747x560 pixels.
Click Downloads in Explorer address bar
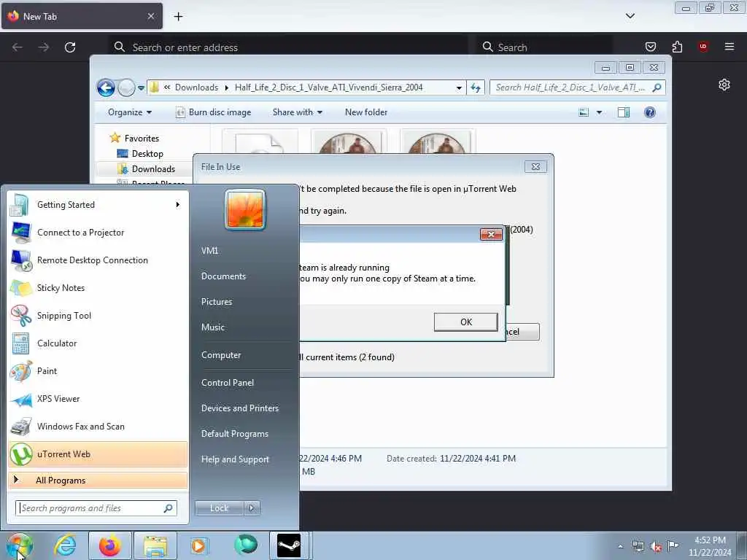pos(196,87)
